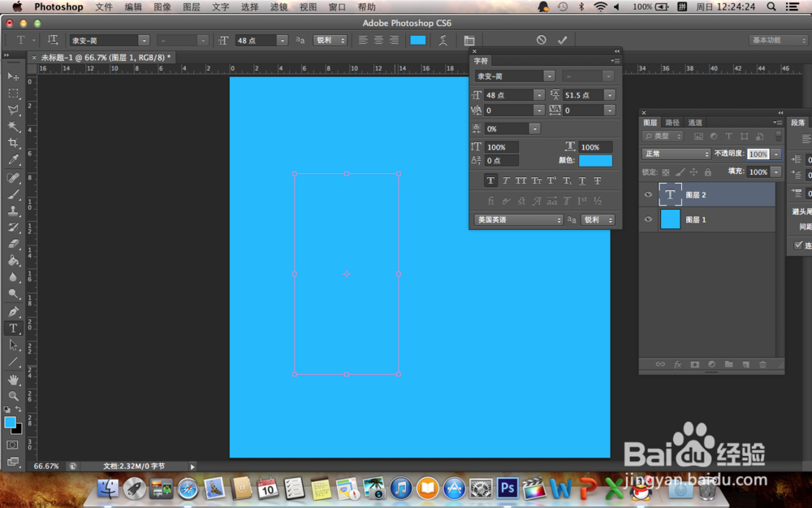Toggle lock transparent pixels in Layers panel
Image resolution: width=812 pixels, height=508 pixels.
(666, 172)
